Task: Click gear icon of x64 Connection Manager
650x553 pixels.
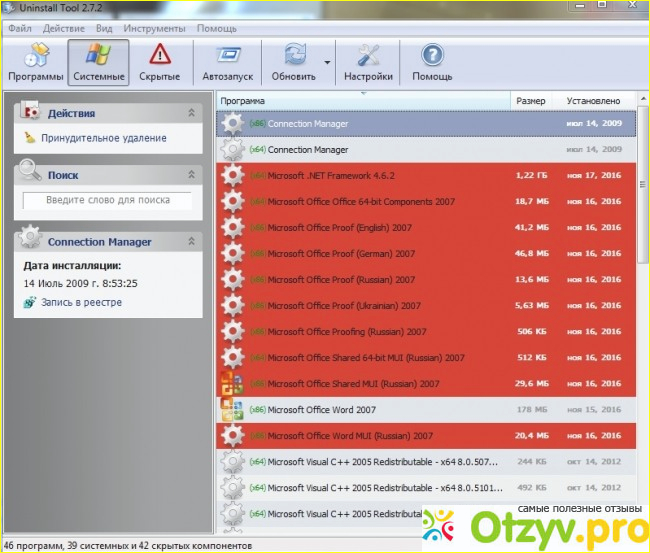Action: (233, 150)
